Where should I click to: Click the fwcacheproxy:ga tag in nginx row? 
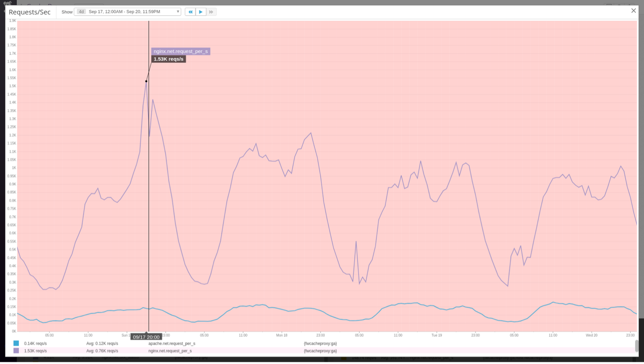(320, 351)
